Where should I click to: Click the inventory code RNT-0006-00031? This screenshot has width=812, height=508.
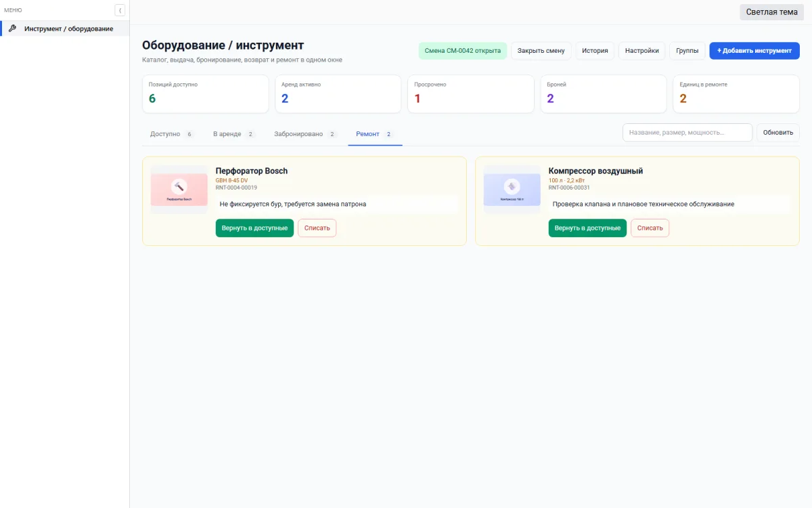coord(569,188)
